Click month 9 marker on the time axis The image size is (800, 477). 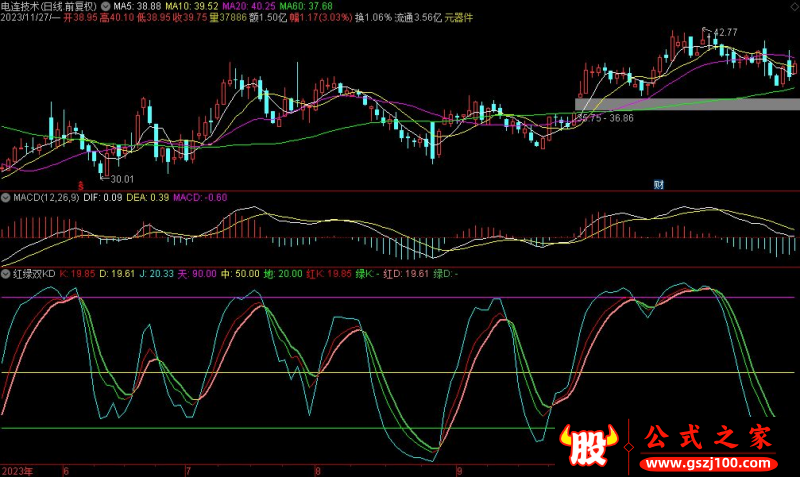point(459,470)
